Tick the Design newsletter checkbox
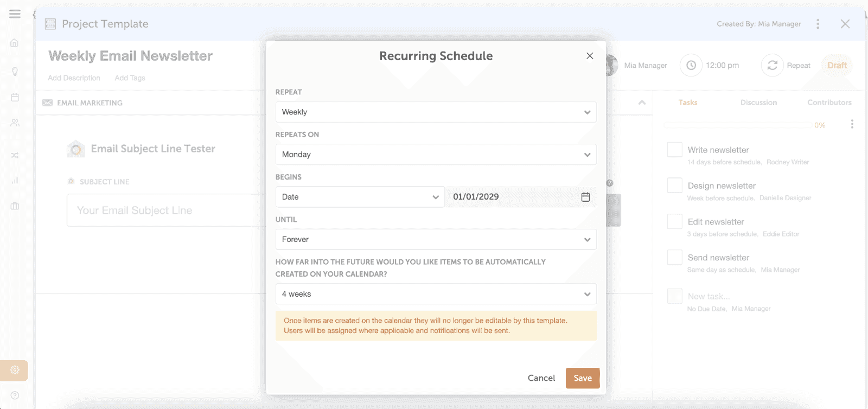This screenshot has height=409, width=868. pos(674,186)
